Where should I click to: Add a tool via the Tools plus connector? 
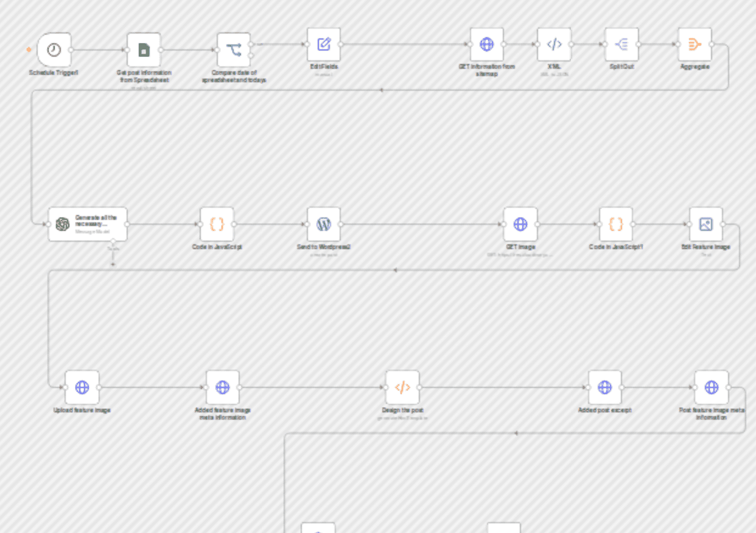point(113,264)
